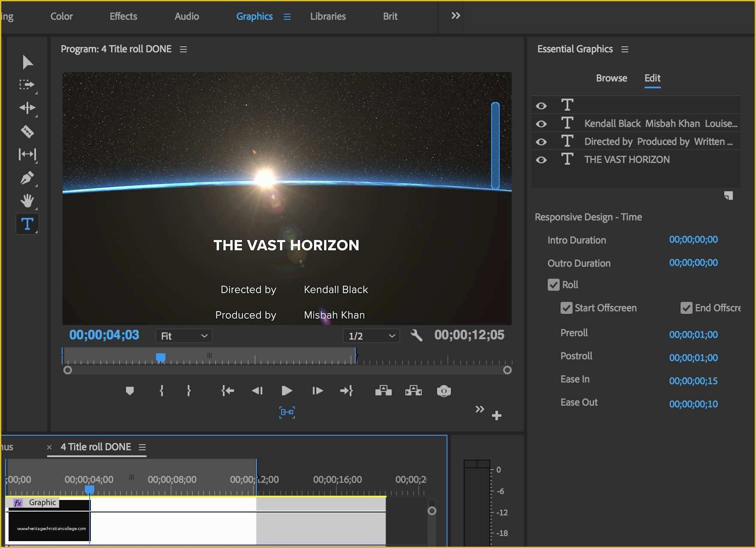Open monitor settings wrench icon

[x=417, y=335]
